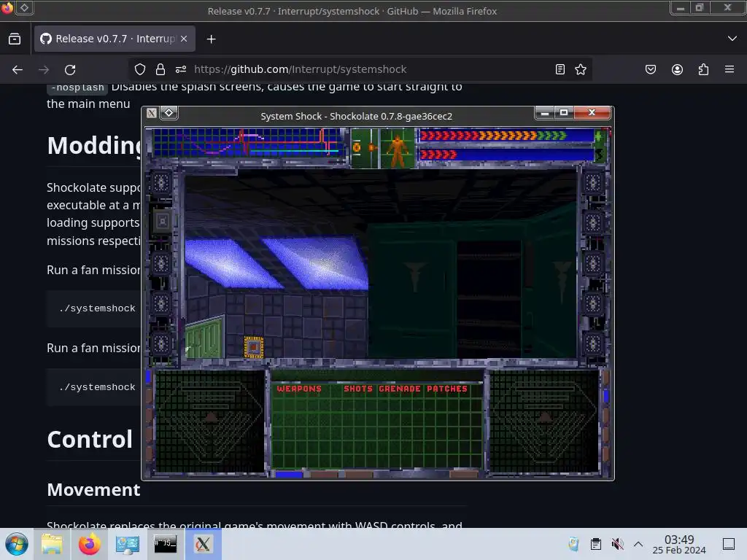Switch inventory to the SHOTS tab
Viewport: 747px width, 560px height.
358,389
